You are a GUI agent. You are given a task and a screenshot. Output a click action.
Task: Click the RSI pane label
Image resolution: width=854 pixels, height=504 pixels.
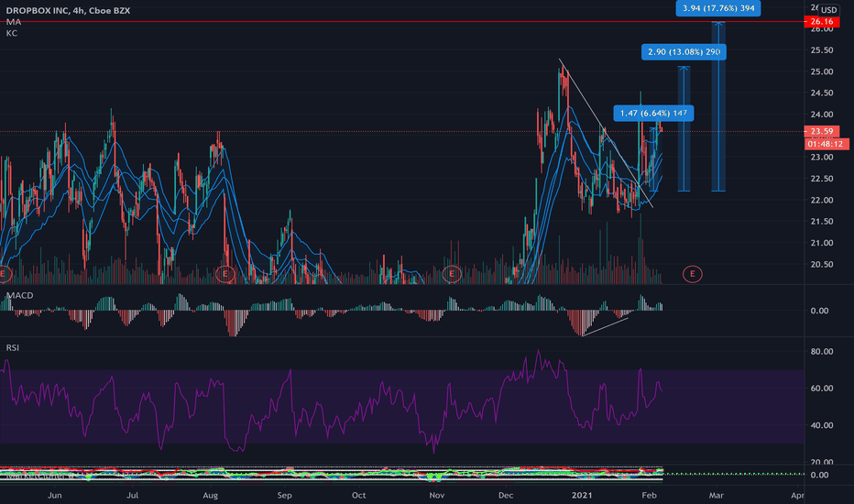coord(13,347)
